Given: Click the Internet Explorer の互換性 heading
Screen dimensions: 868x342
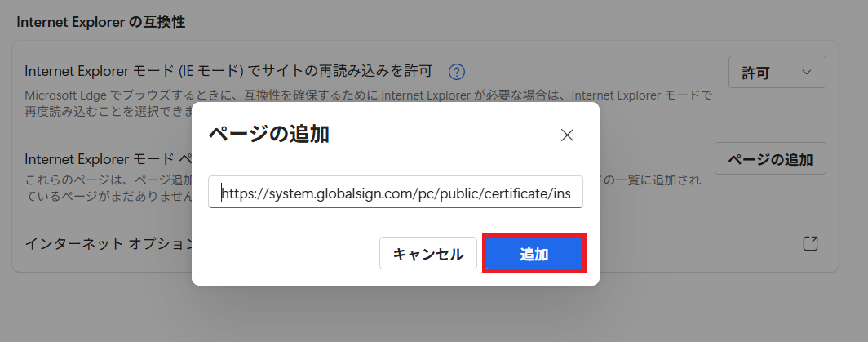Looking at the screenshot, I should click(100, 22).
